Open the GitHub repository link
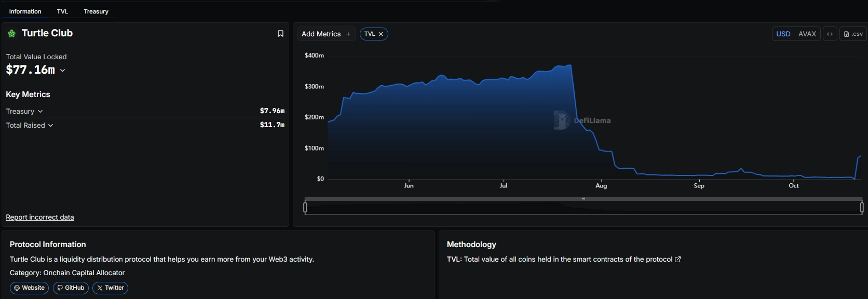868x299 pixels. tap(71, 288)
